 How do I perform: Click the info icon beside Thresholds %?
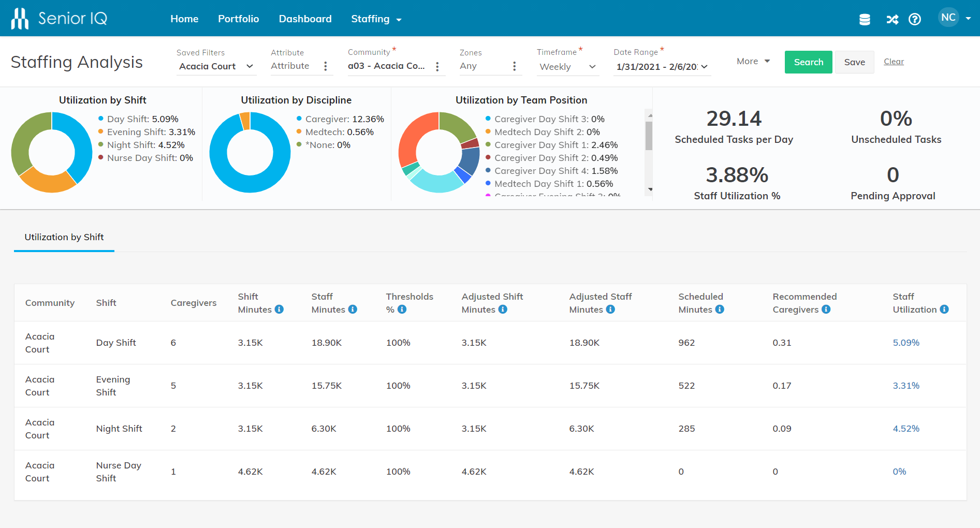403,309
